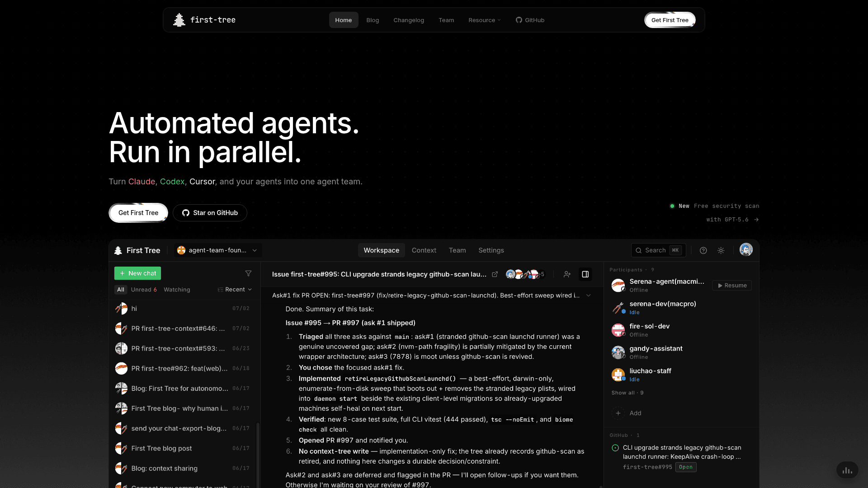
Task: Expand Show all 9 participants
Action: (x=627, y=393)
